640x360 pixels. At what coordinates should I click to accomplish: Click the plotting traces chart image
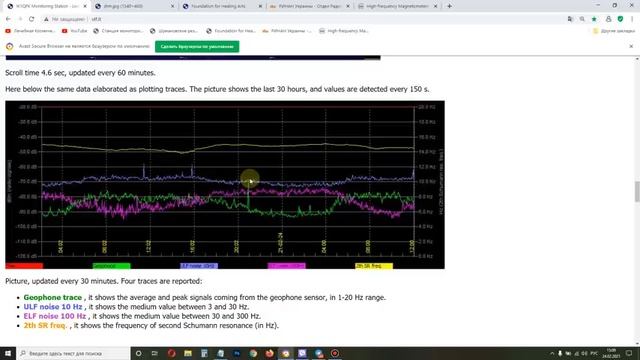[x=225, y=184]
